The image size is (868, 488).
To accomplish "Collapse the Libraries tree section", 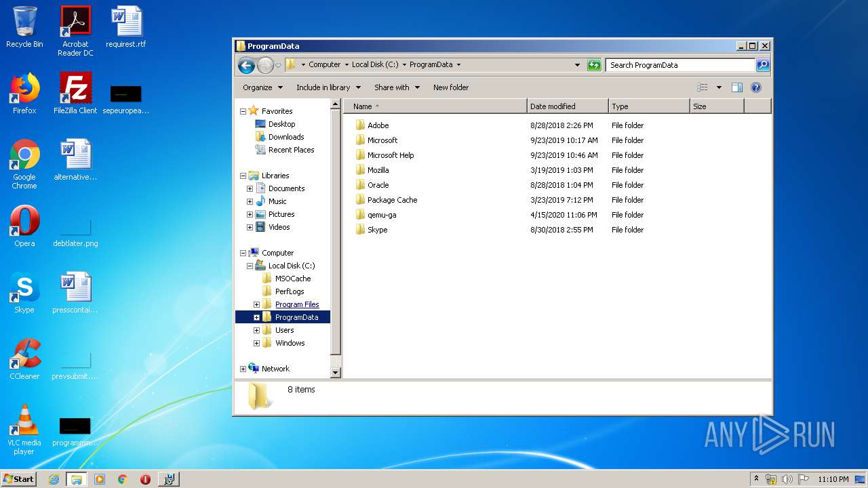I will (x=243, y=176).
